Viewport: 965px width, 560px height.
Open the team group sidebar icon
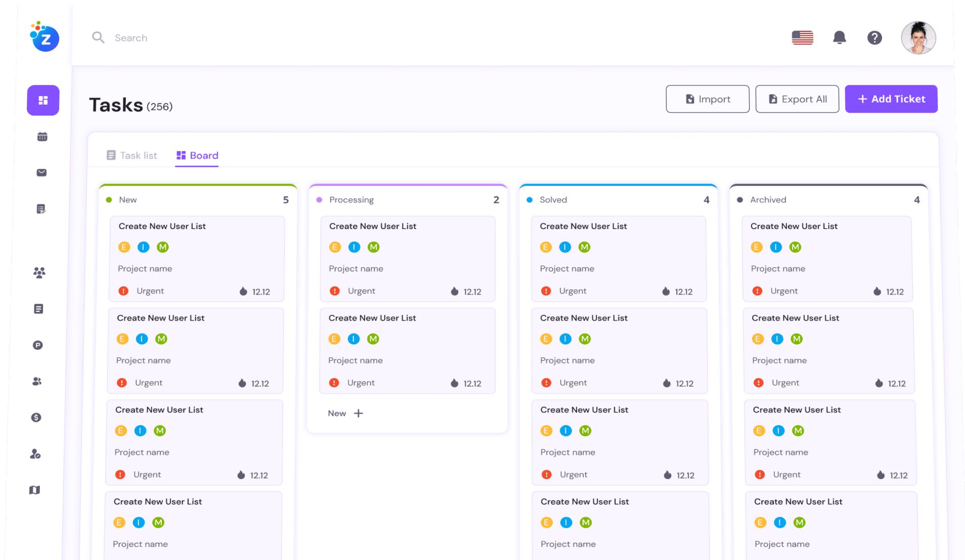pyautogui.click(x=39, y=273)
